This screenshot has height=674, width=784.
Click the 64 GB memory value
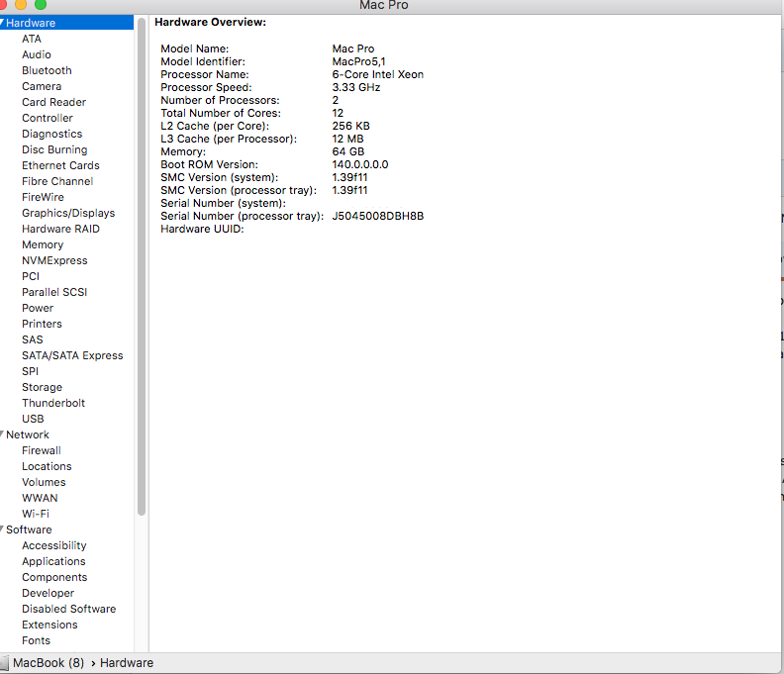pos(348,151)
